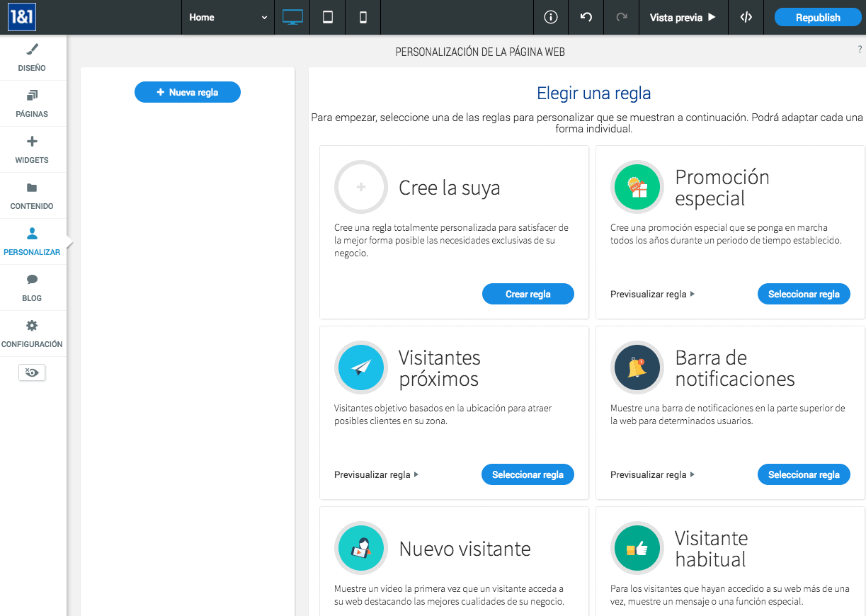
Task: Click the Visitantes próximos paper plane icon
Action: pyautogui.click(x=361, y=367)
